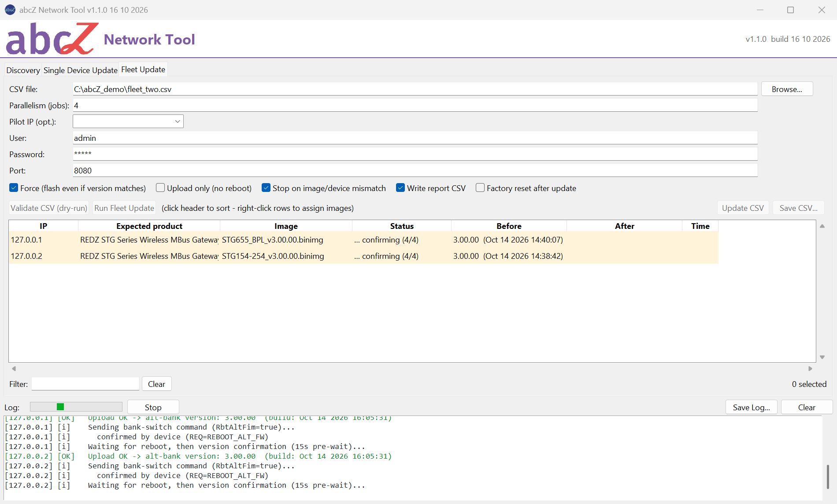Switch to the Discovery tab
This screenshot has width=837, height=504.
click(23, 70)
